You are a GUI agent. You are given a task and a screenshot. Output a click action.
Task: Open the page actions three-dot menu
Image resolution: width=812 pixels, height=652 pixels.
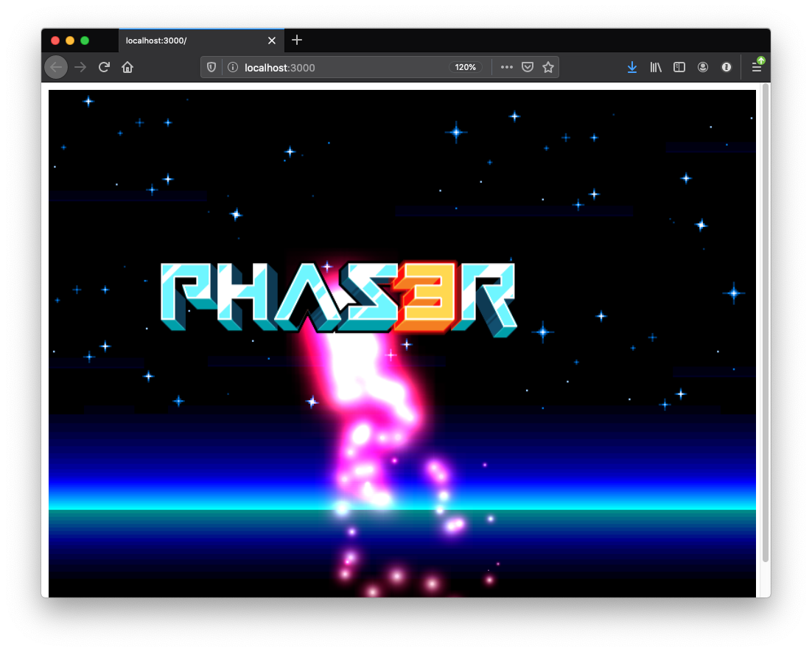point(506,67)
